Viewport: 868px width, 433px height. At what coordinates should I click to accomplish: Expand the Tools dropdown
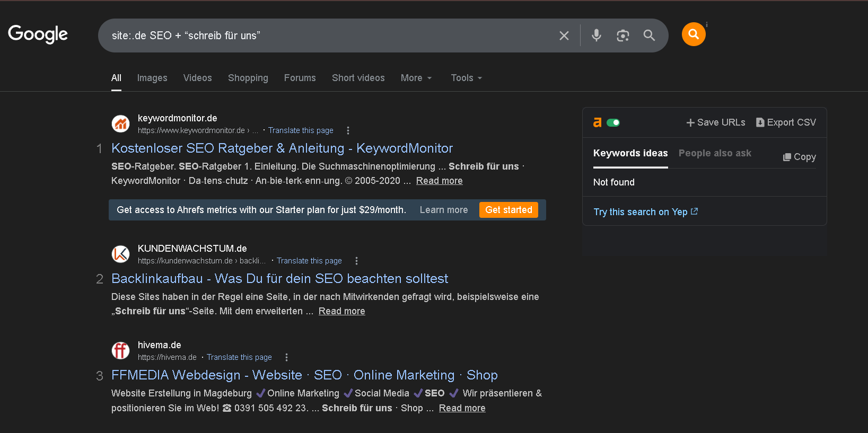pyautogui.click(x=467, y=78)
